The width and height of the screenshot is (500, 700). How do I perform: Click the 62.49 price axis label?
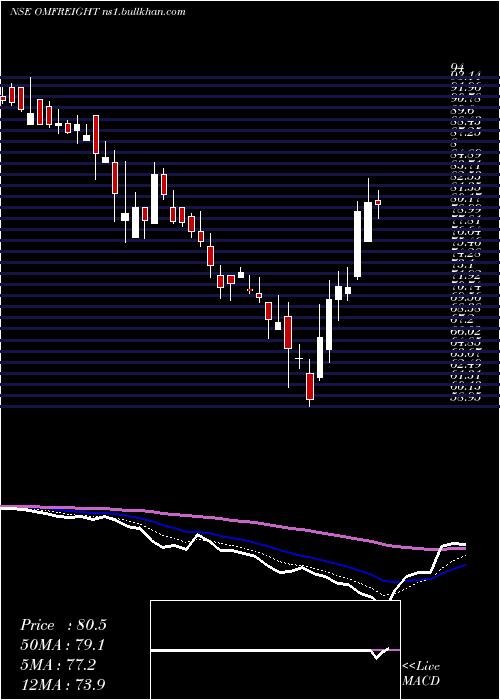[466, 365]
